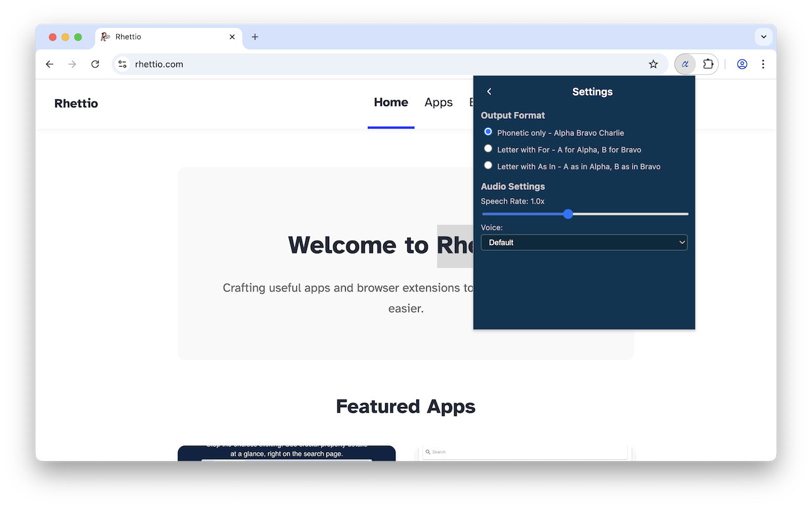Click the Speech Rate slider handle
The width and height of the screenshot is (812, 508).
point(568,214)
